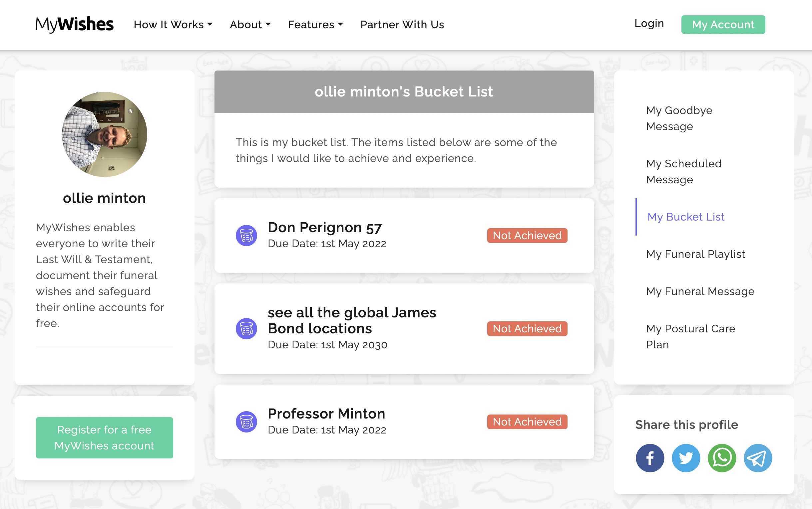Click bucket icon beside Don Perignon 57

point(246,235)
